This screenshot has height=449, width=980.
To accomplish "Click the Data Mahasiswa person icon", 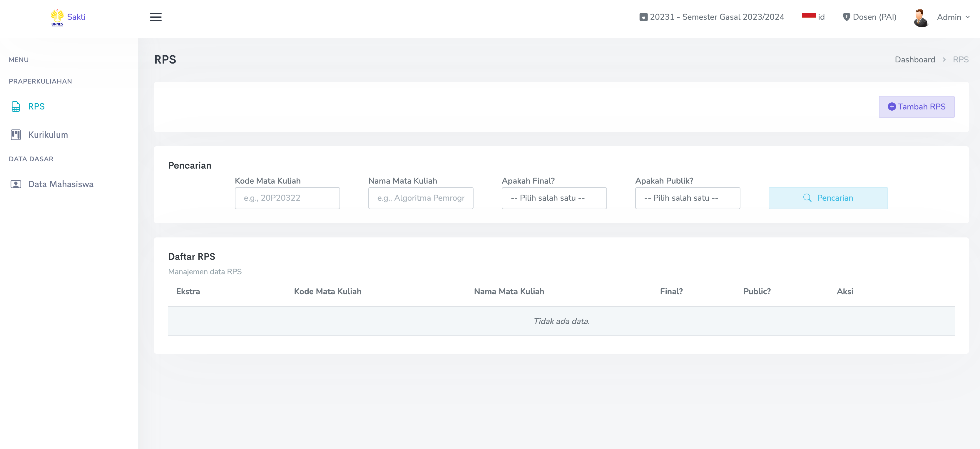I will pos(16,184).
